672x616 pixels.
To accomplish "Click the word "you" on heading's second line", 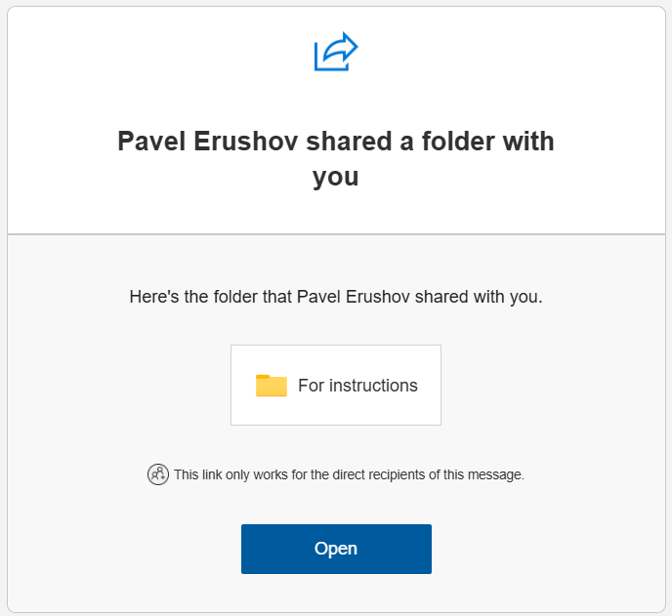I will coord(336,177).
